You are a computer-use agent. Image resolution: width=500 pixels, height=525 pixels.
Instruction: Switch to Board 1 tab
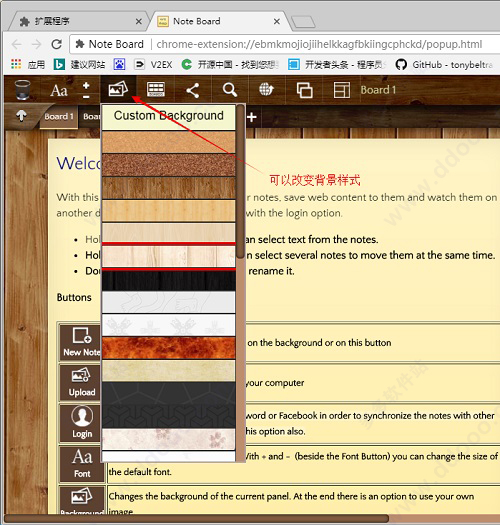pos(59,117)
